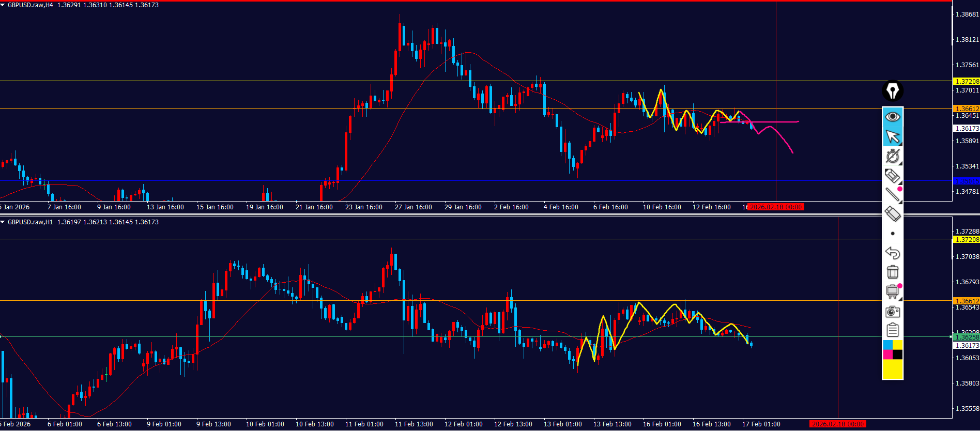Select the cyan color swatch
The image size is (980, 431).
tap(887, 345)
